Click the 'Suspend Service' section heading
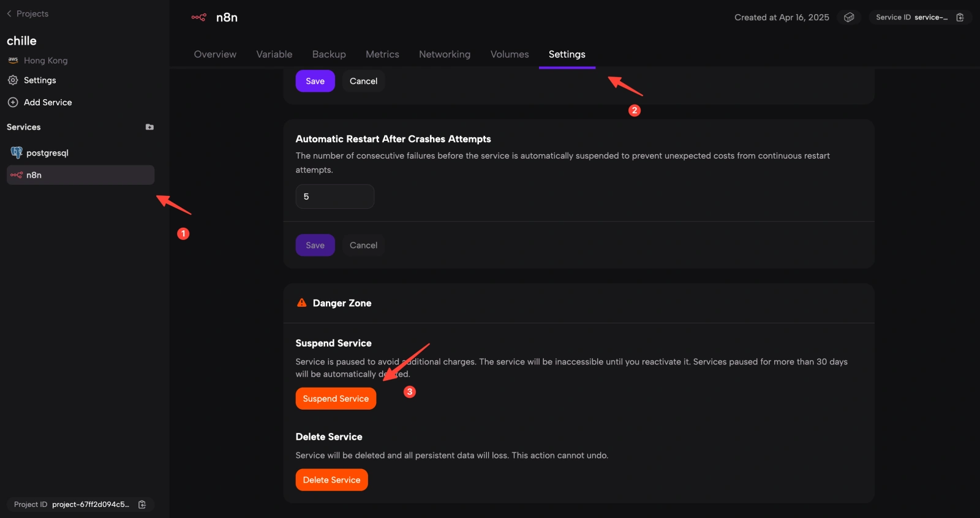980x518 pixels. click(x=334, y=343)
